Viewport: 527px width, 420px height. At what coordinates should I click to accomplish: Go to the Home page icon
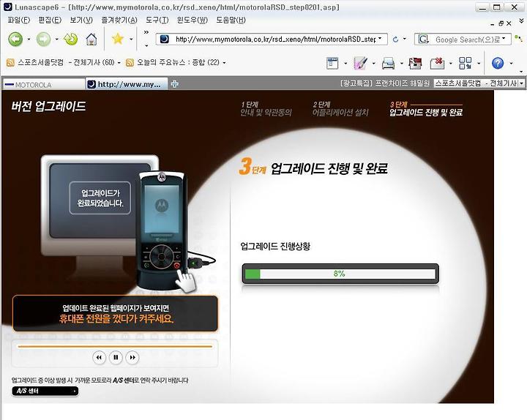(x=91, y=40)
